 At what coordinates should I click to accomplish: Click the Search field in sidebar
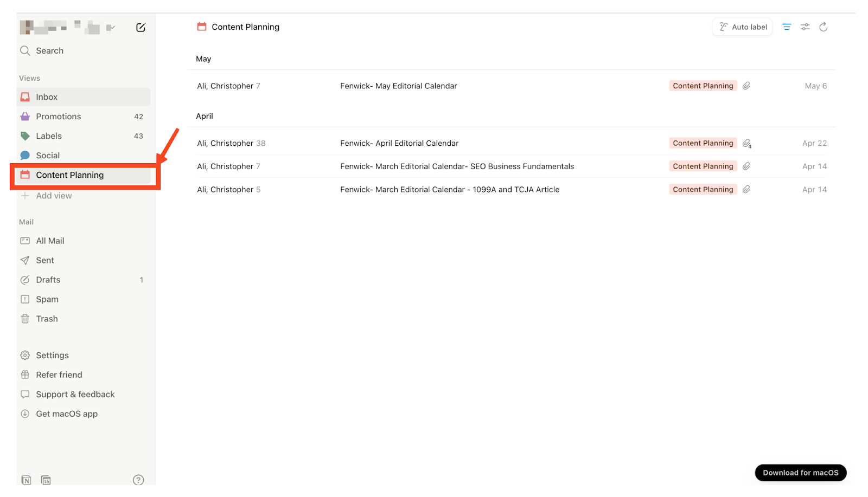coord(49,51)
